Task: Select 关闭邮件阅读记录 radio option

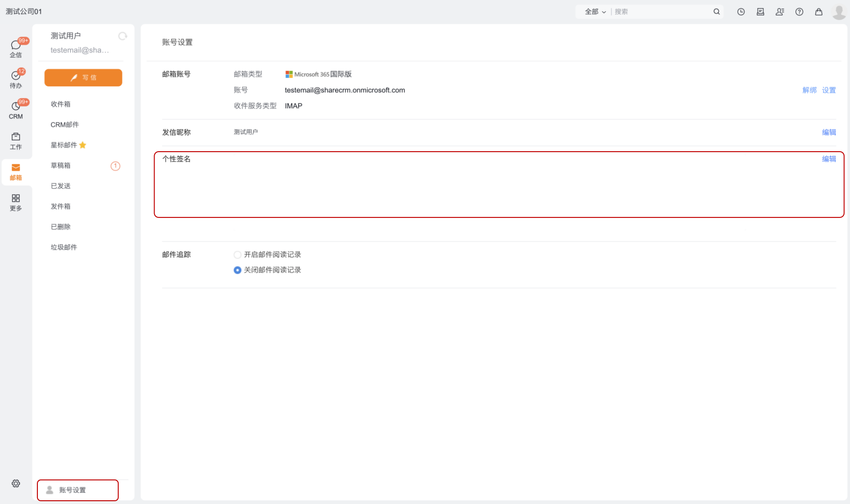Action: [x=238, y=270]
